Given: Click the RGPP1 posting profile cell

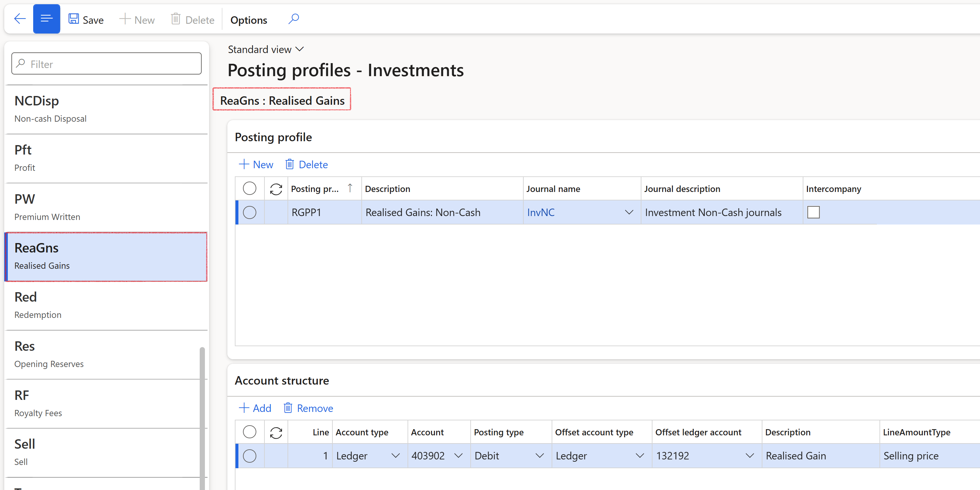Looking at the screenshot, I should coord(325,212).
